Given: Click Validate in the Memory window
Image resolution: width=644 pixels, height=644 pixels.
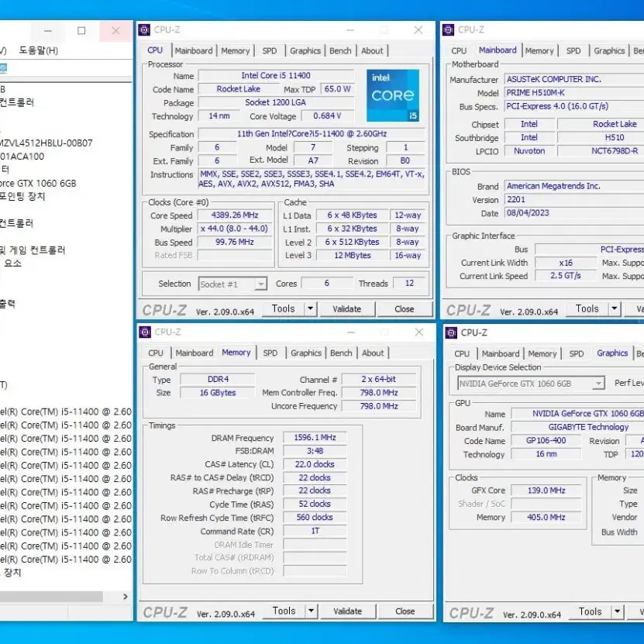Looking at the screenshot, I should click(348, 611).
